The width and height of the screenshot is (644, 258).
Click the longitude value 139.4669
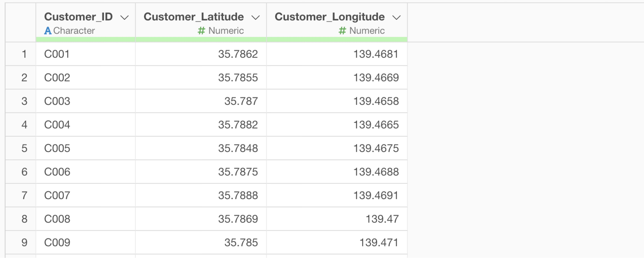pyautogui.click(x=376, y=78)
